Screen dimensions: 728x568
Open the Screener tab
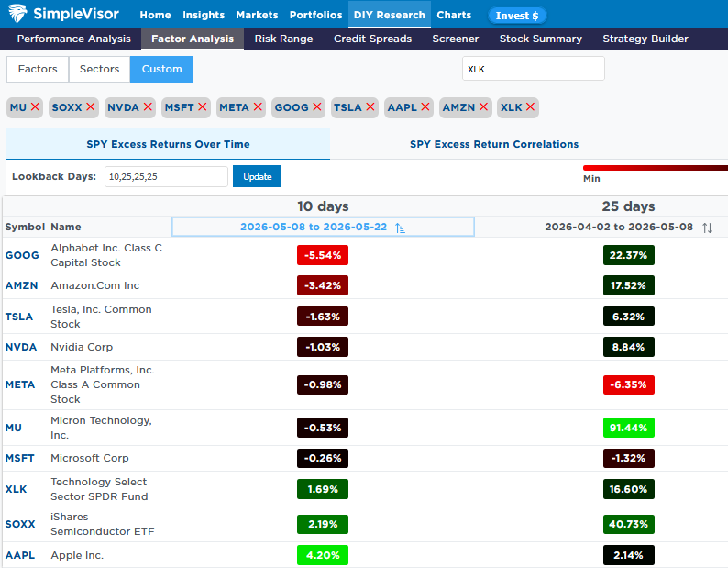tap(455, 39)
